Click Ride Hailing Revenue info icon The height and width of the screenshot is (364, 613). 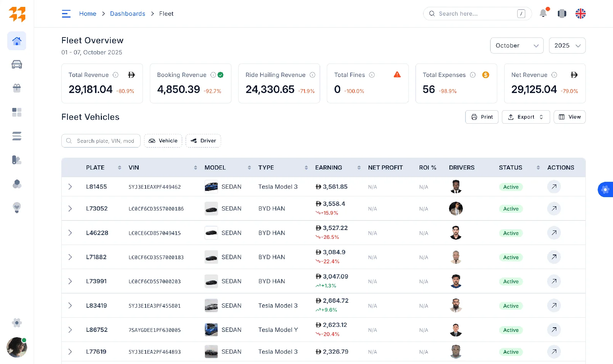click(x=312, y=75)
